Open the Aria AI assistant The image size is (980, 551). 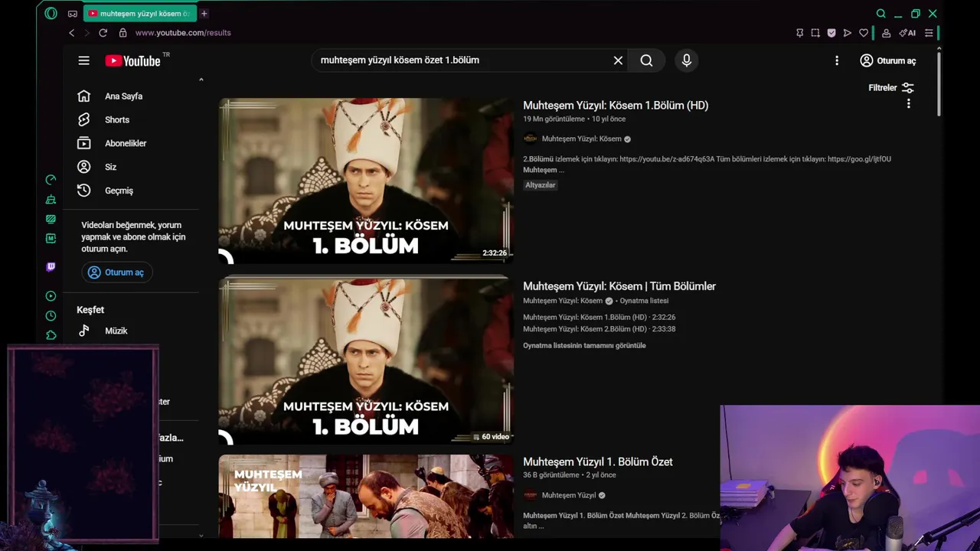pyautogui.click(x=907, y=33)
